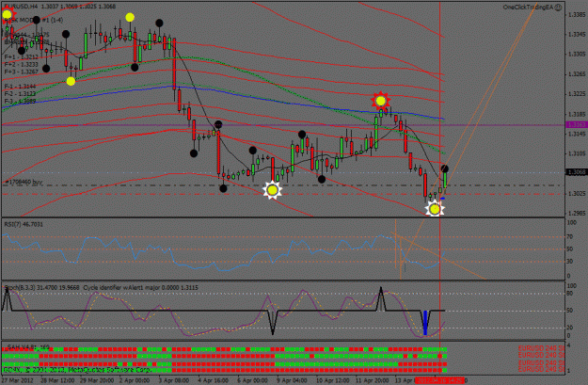Click the 1.3225 price axis label

pyautogui.click(x=577, y=94)
